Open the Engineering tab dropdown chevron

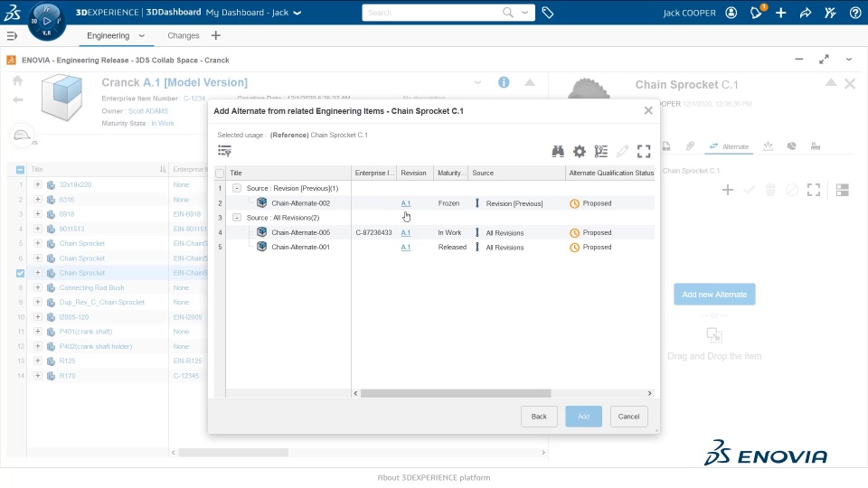pyautogui.click(x=142, y=35)
